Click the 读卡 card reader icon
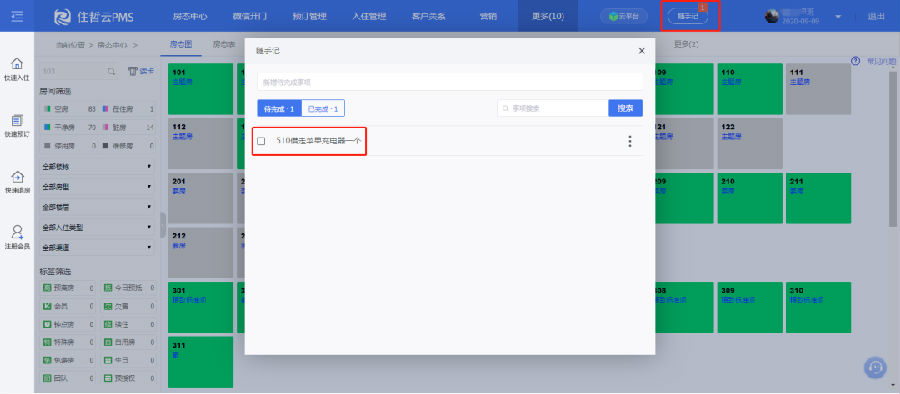The height and width of the screenshot is (394, 900). pos(141,71)
